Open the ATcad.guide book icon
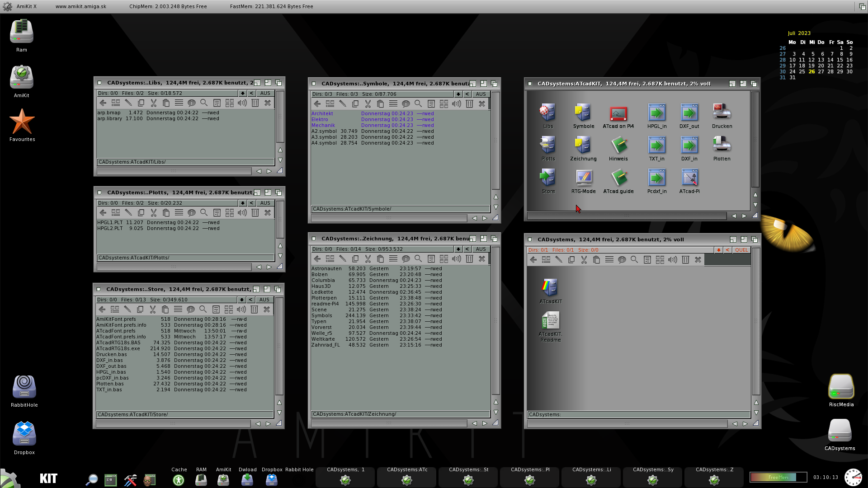 (618, 178)
